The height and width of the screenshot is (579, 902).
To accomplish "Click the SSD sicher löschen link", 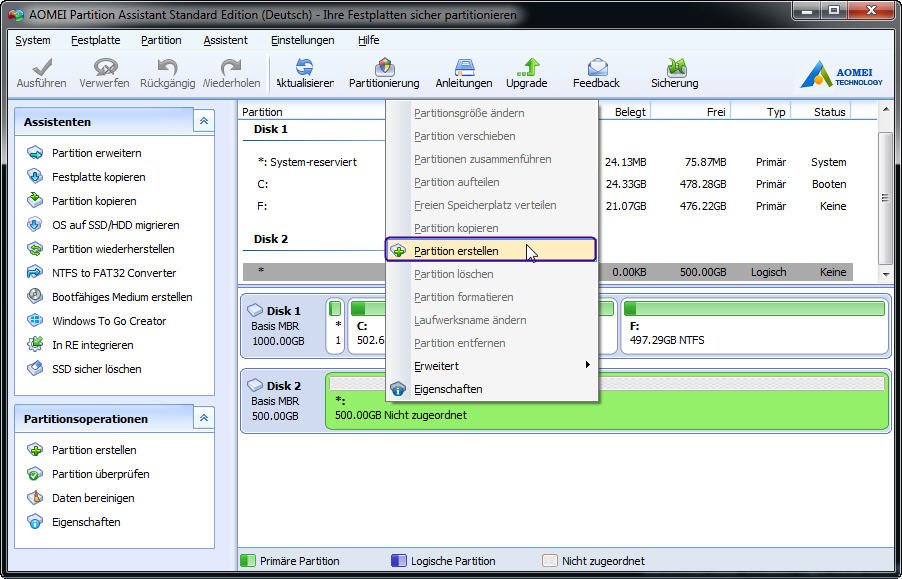I will pos(97,369).
